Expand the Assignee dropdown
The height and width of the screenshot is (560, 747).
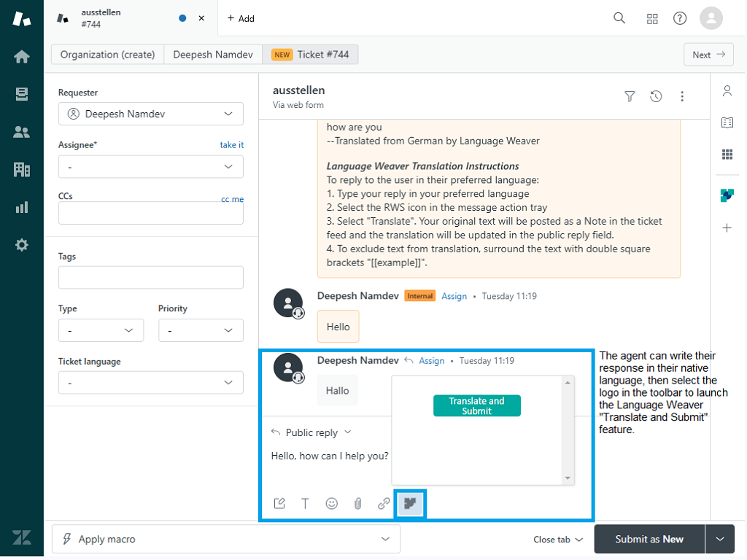coord(150,167)
